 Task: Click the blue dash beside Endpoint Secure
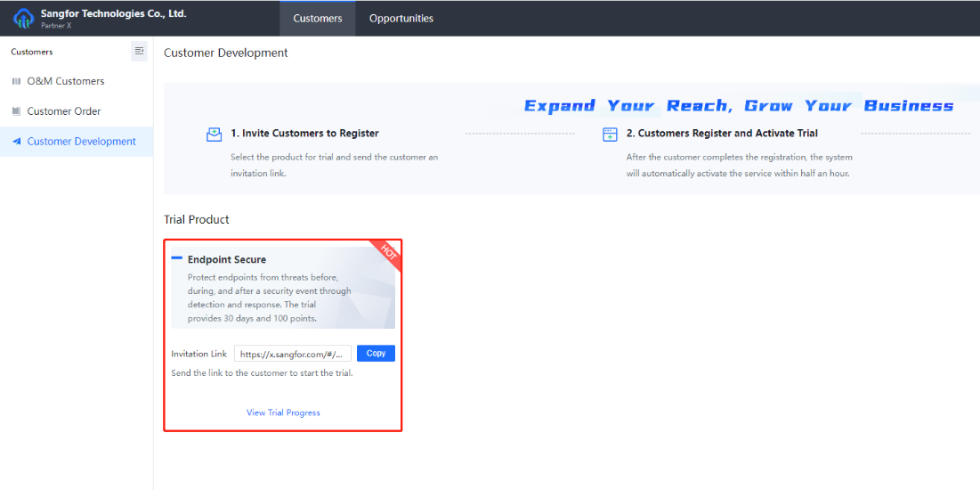point(177,258)
